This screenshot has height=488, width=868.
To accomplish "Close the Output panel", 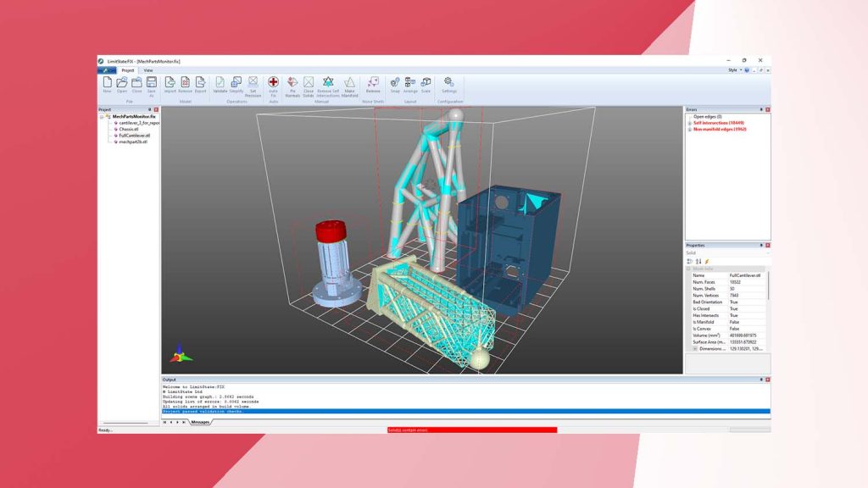I will point(767,380).
